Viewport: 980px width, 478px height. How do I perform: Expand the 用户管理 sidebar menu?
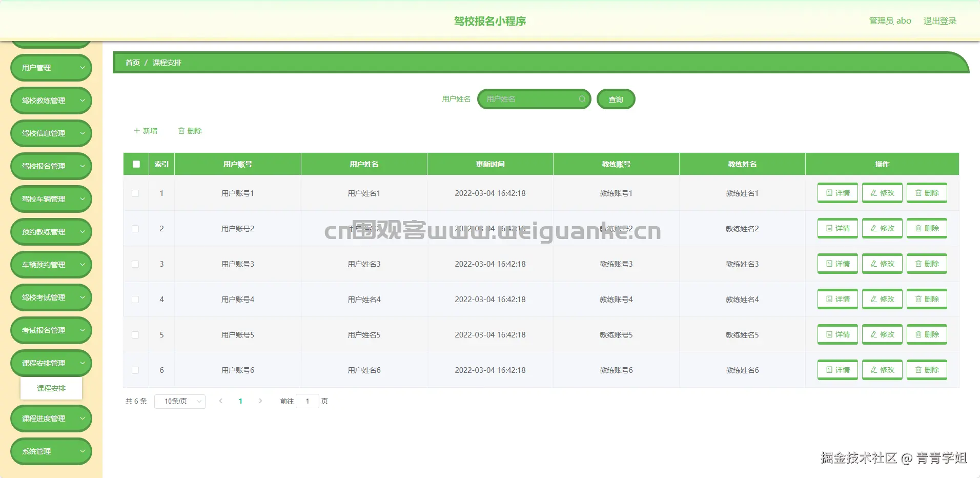51,67
